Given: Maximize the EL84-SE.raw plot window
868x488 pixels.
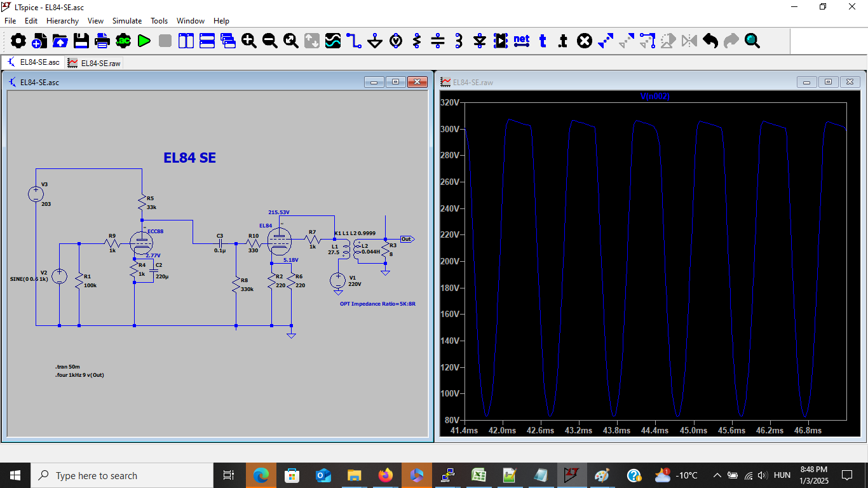Looking at the screenshot, I should point(828,82).
